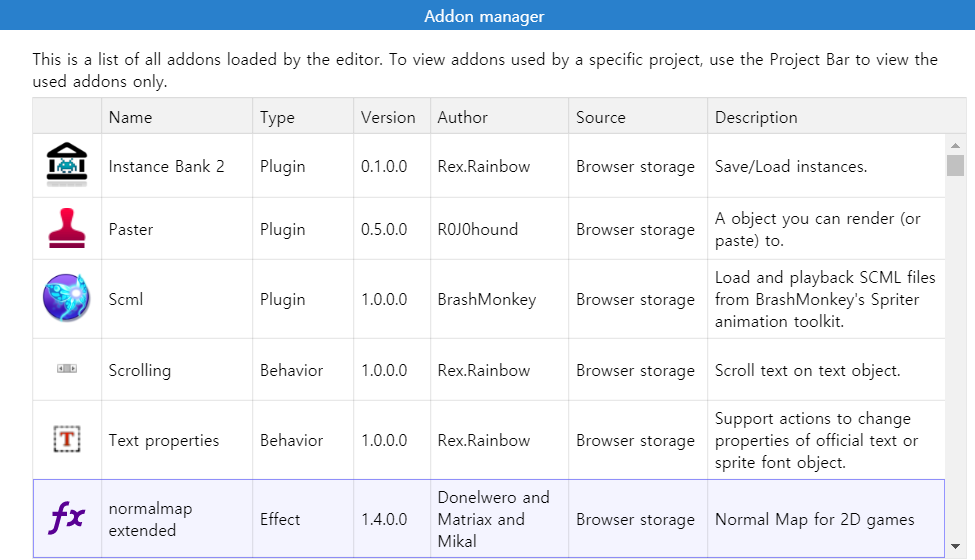Image resolution: width=975 pixels, height=560 pixels.
Task: Select the Scrolling behavior icon
Action: coord(67,369)
